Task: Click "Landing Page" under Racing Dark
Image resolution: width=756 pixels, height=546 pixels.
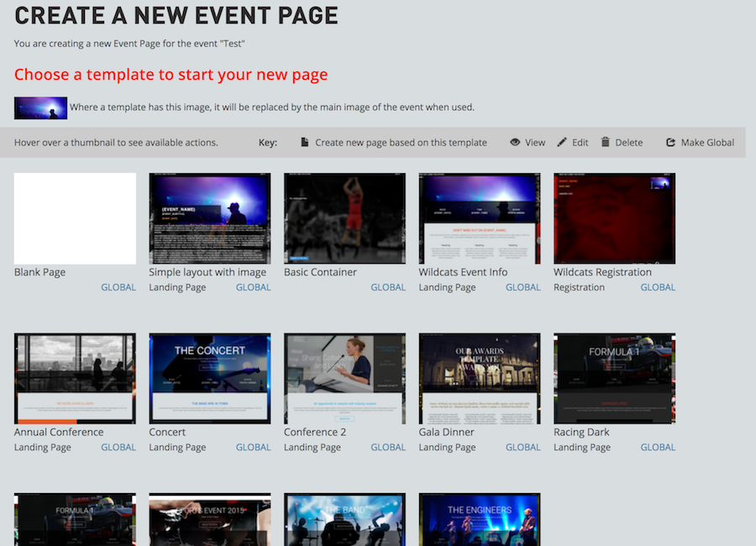Action: (582, 448)
